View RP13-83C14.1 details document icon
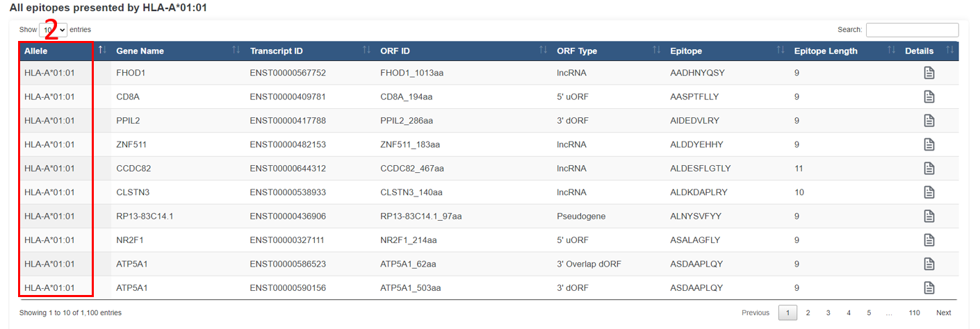 click(929, 216)
